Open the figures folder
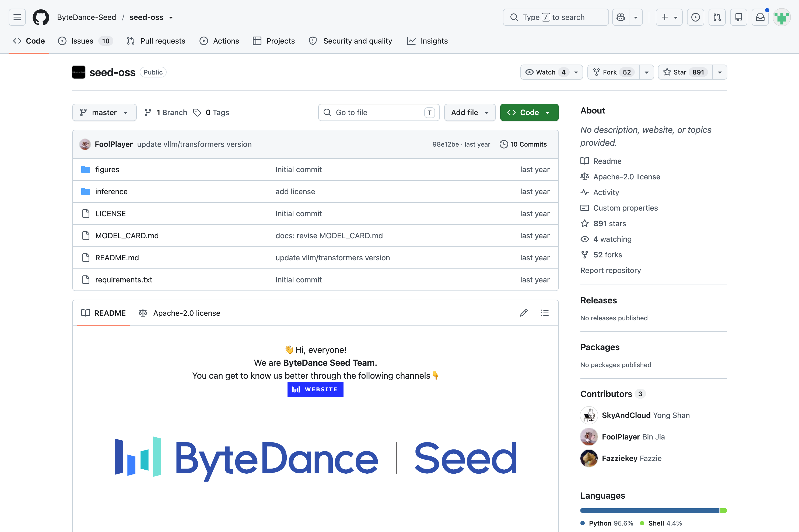 click(107, 169)
